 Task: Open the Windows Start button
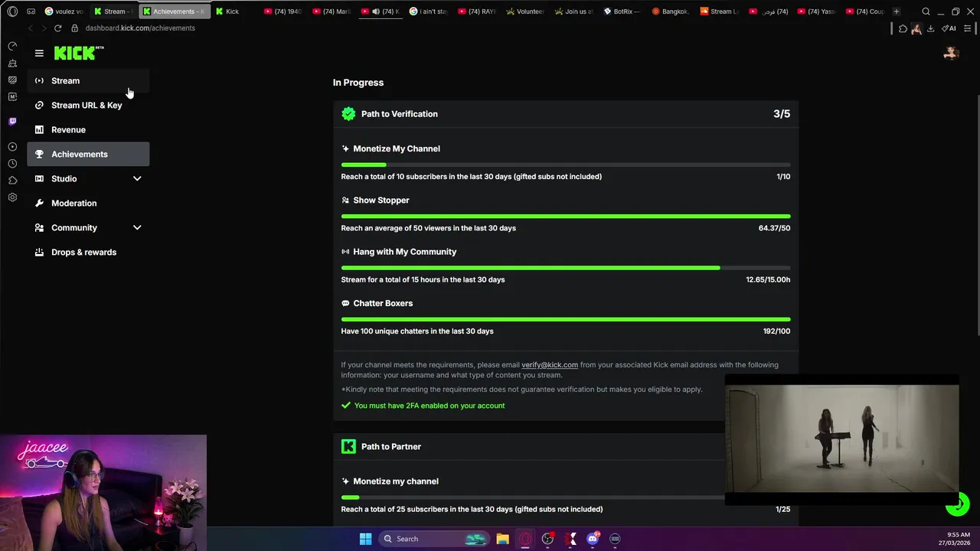click(x=365, y=539)
